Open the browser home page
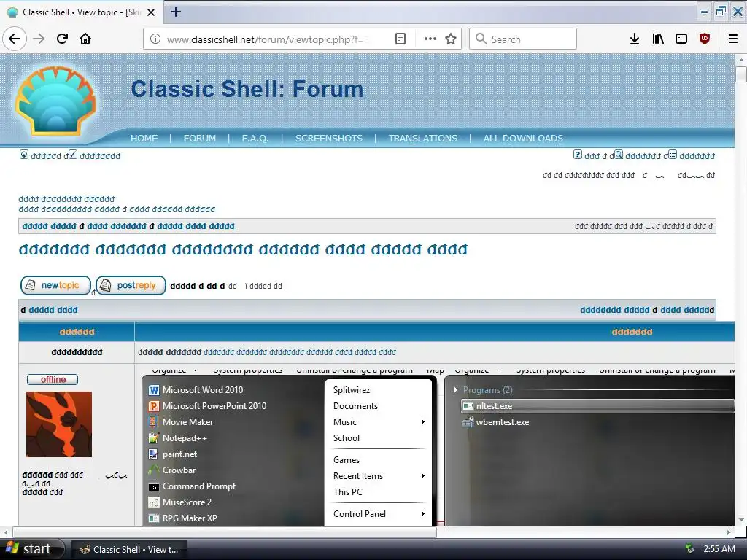This screenshot has width=747, height=560. [x=85, y=39]
